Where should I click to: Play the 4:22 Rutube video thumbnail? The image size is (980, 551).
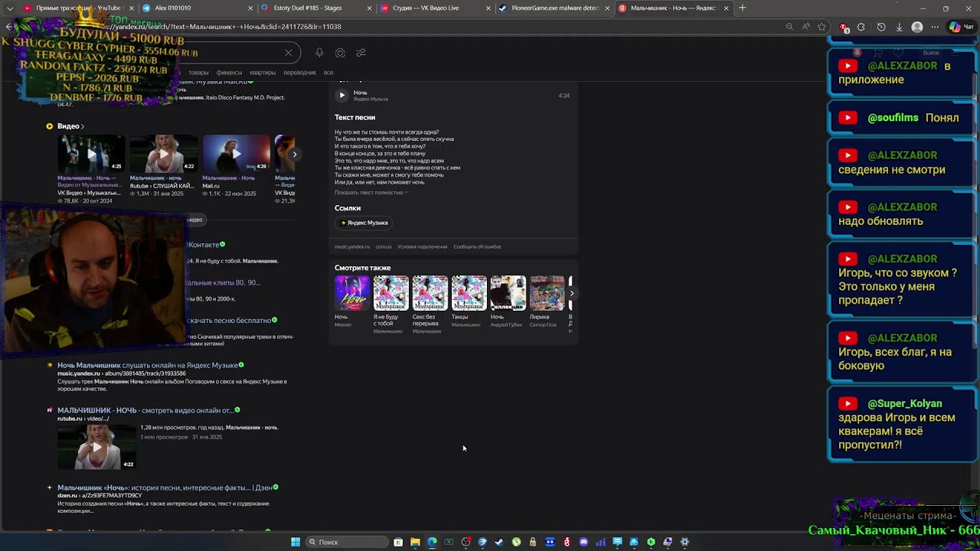click(163, 154)
